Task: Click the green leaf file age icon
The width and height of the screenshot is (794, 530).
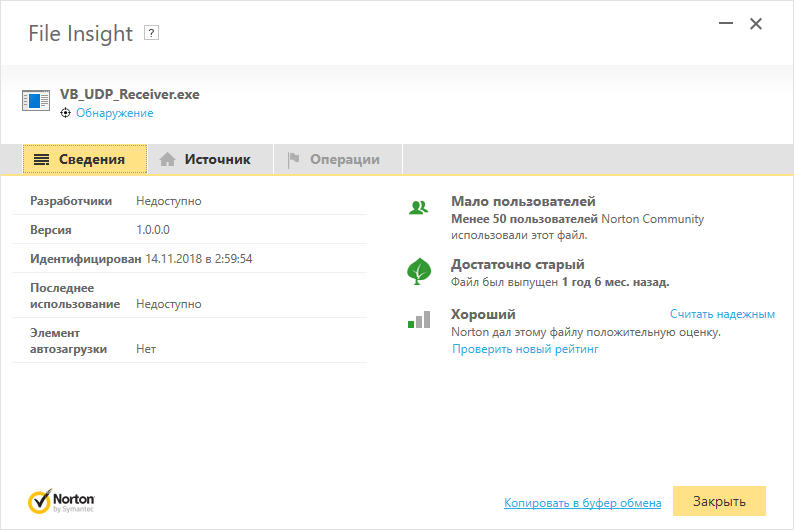Action: [x=418, y=271]
